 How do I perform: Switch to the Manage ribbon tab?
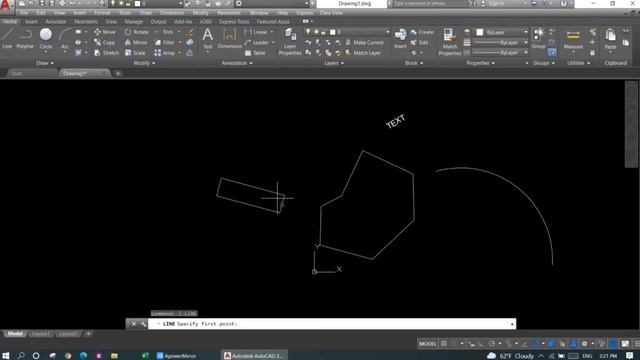pyautogui.click(x=133, y=22)
